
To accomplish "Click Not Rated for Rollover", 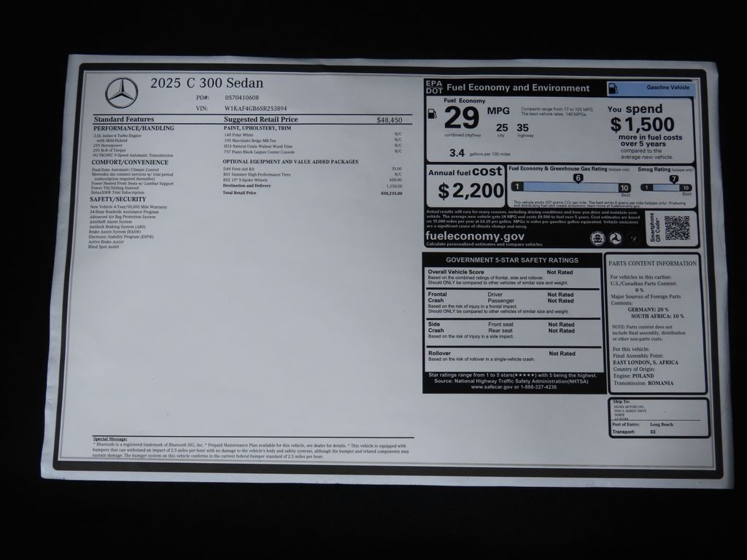I will click(x=562, y=354).
